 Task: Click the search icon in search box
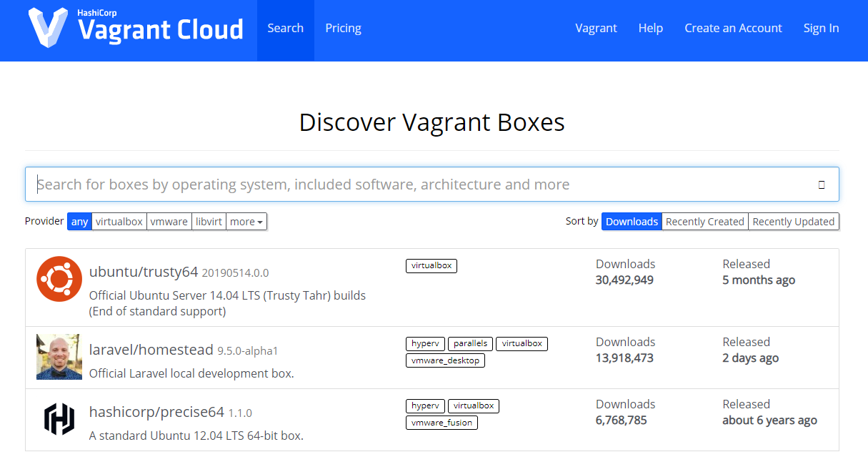(822, 185)
